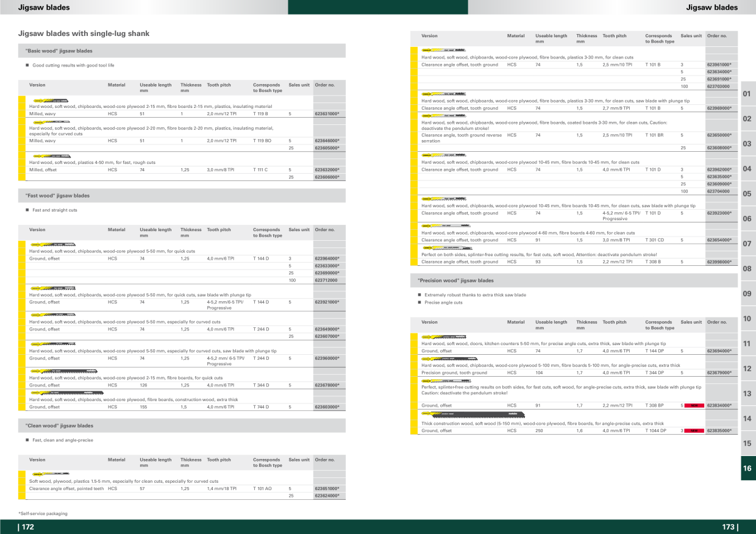Select chapter tab 14
The image size is (756, 534).
coord(747,419)
